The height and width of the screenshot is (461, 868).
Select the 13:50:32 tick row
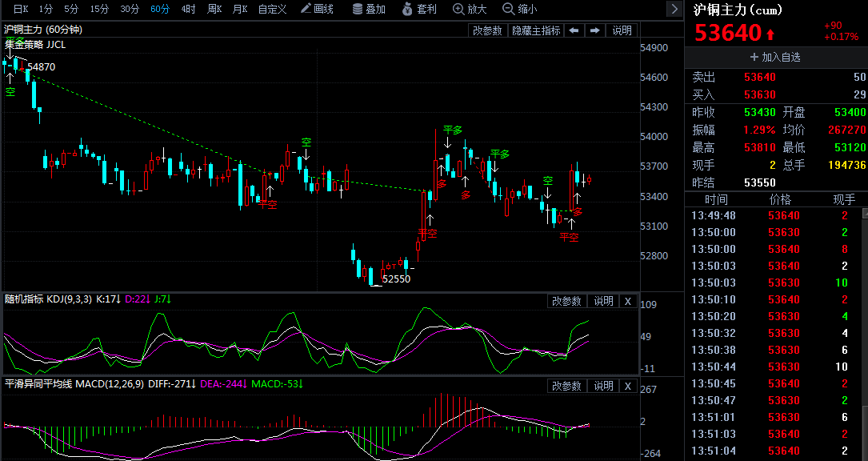773,333
